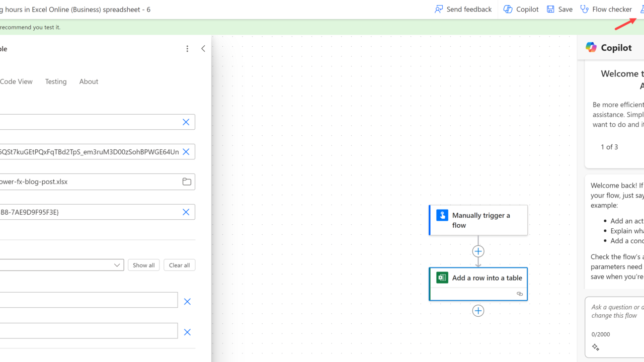
Task: Open file picker folder icon for xlsx file
Action: 187,182
